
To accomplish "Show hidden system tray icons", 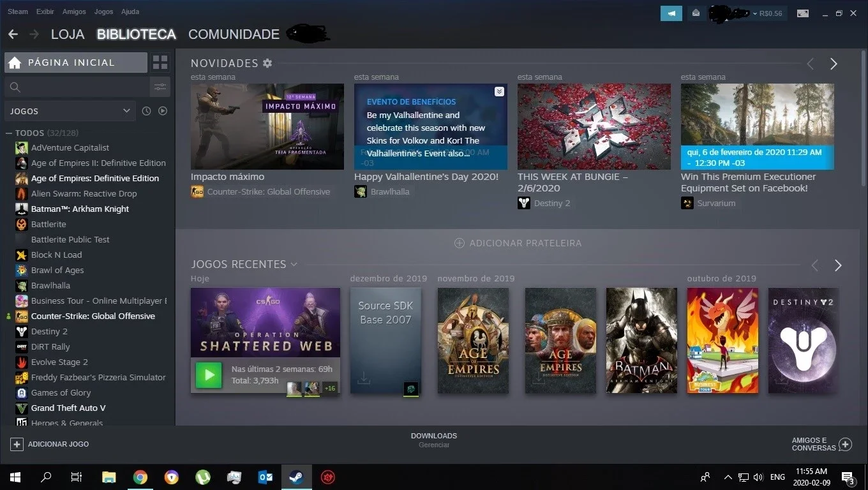I will coord(728,477).
